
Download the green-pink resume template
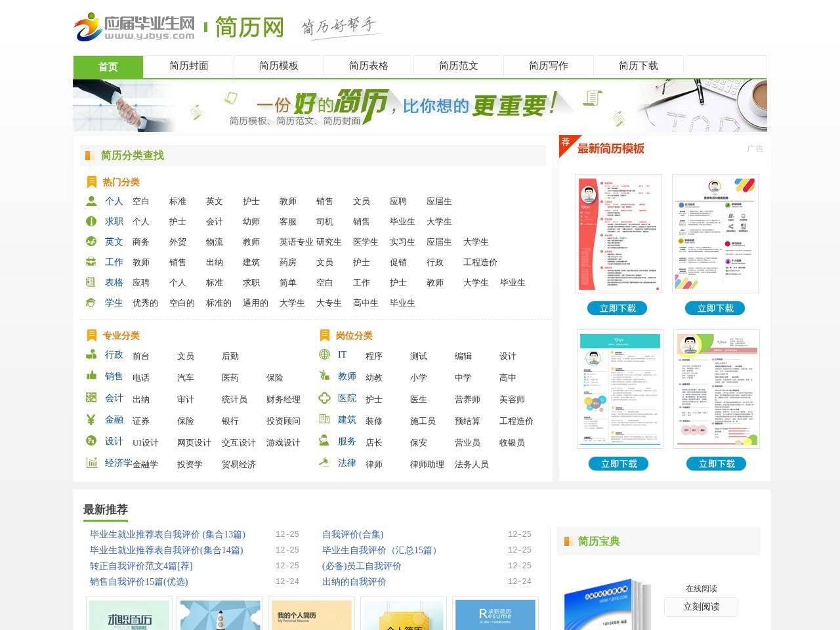717,464
